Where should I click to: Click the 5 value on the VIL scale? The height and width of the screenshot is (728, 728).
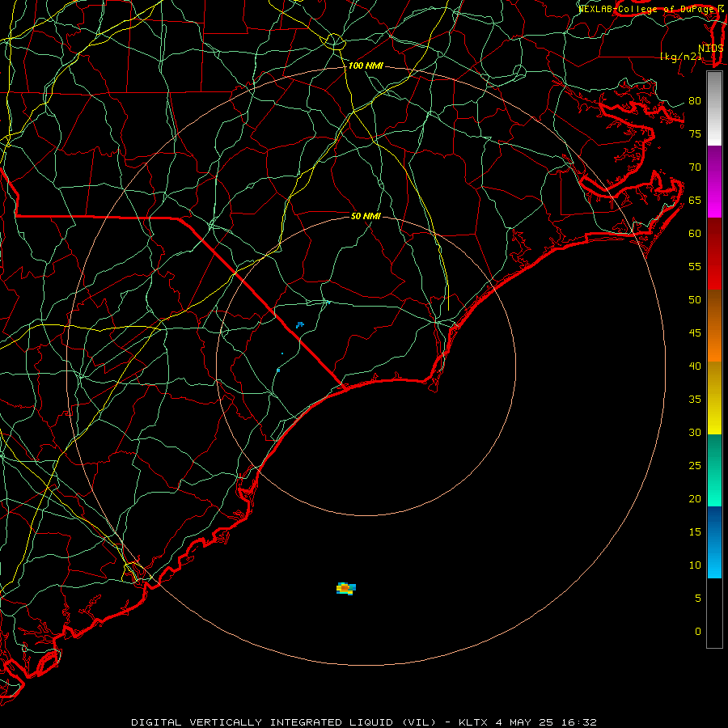pyautogui.click(x=698, y=599)
